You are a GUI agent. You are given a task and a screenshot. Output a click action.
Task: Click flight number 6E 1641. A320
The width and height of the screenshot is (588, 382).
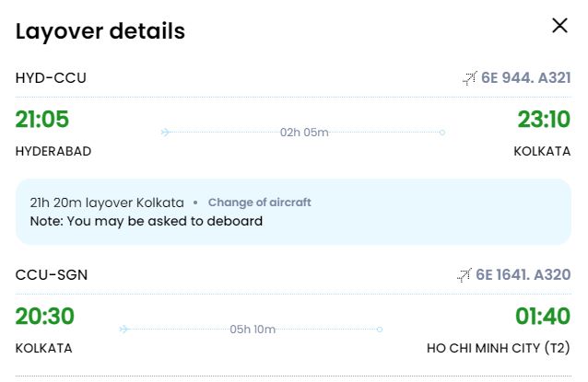click(523, 274)
